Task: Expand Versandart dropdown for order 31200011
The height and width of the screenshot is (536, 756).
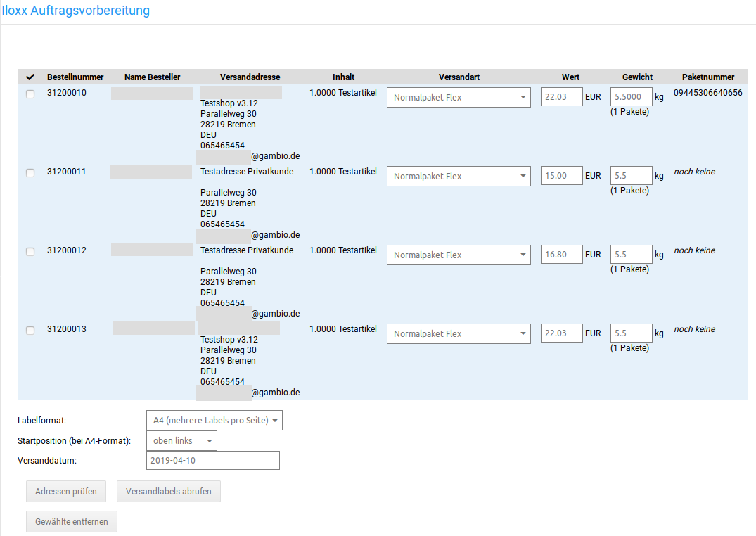Action: (459, 177)
